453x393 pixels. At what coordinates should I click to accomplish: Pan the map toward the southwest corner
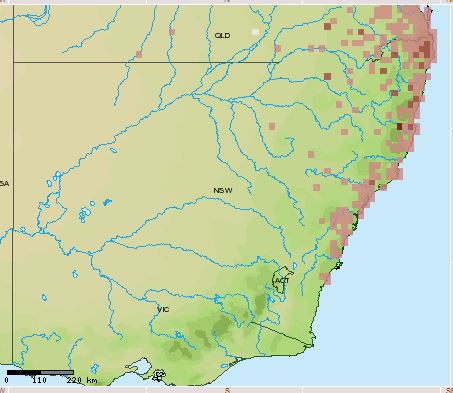(4, 390)
